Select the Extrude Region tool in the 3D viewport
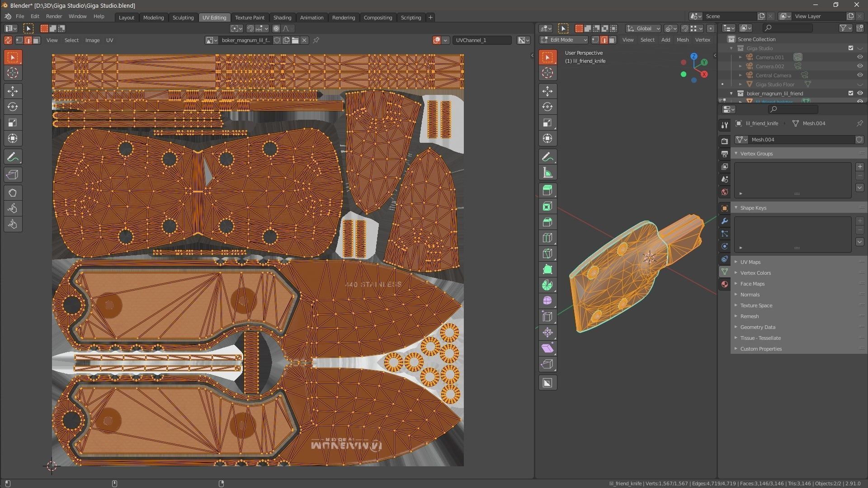The width and height of the screenshot is (868, 488). [547, 191]
